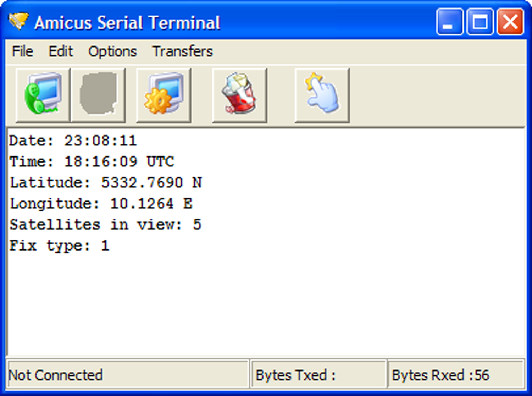Screen dimensions: 532x396
Task: Click the Bytes Txed status field
Action: click(x=318, y=375)
